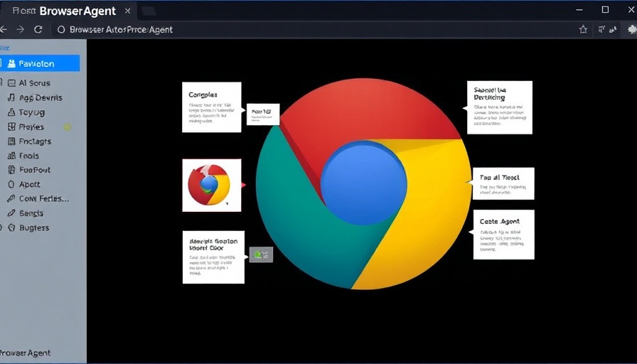637x364 pixels.
Task: Minimize the browser window
Action: [579, 10]
